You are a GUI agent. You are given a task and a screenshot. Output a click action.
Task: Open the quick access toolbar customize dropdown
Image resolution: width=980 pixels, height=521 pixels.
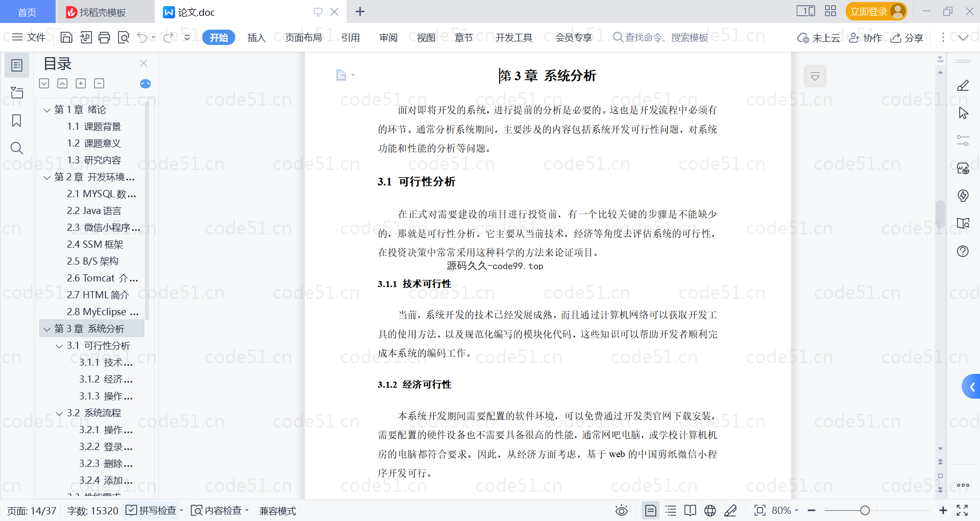coord(187,37)
